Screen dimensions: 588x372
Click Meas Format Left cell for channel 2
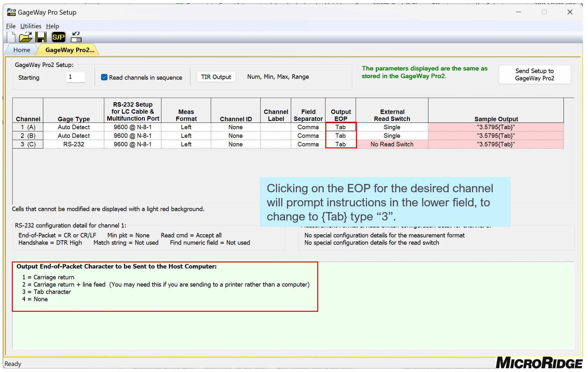(186, 136)
